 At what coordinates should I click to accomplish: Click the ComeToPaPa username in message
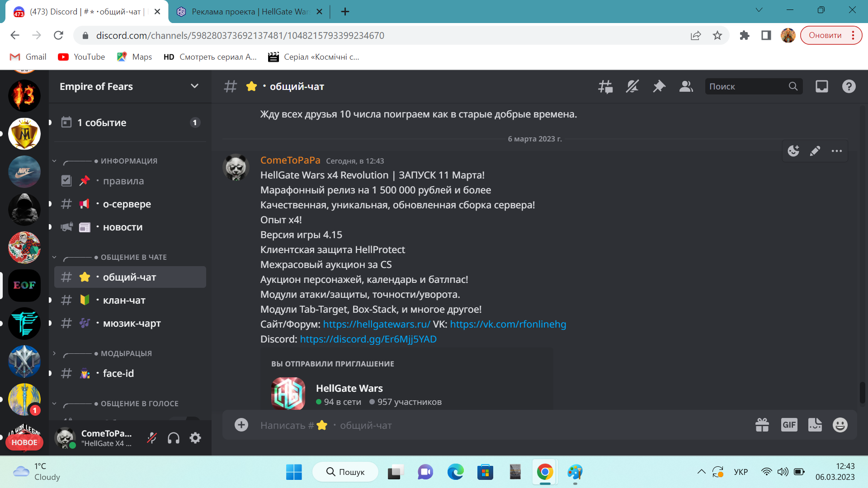pos(290,160)
